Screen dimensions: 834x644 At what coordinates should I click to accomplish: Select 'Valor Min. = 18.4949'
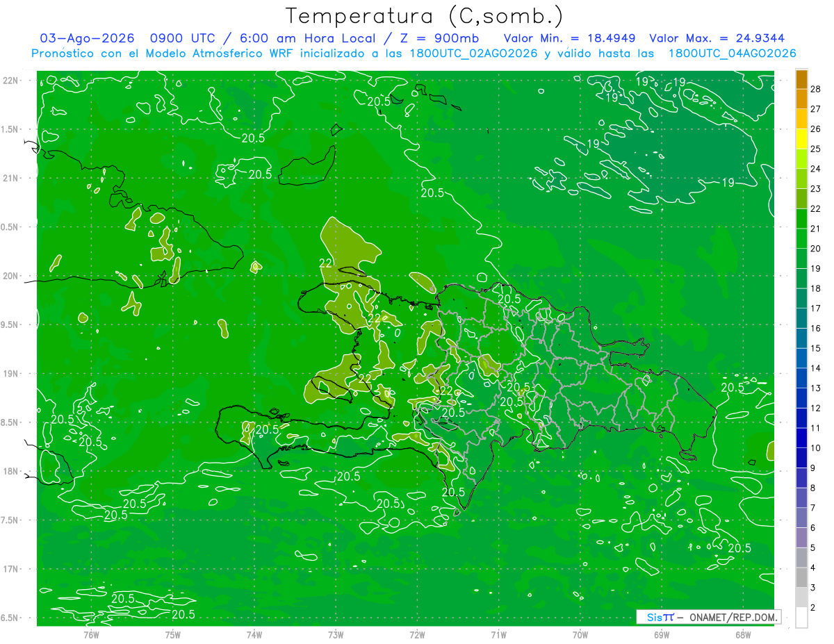(569, 38)
